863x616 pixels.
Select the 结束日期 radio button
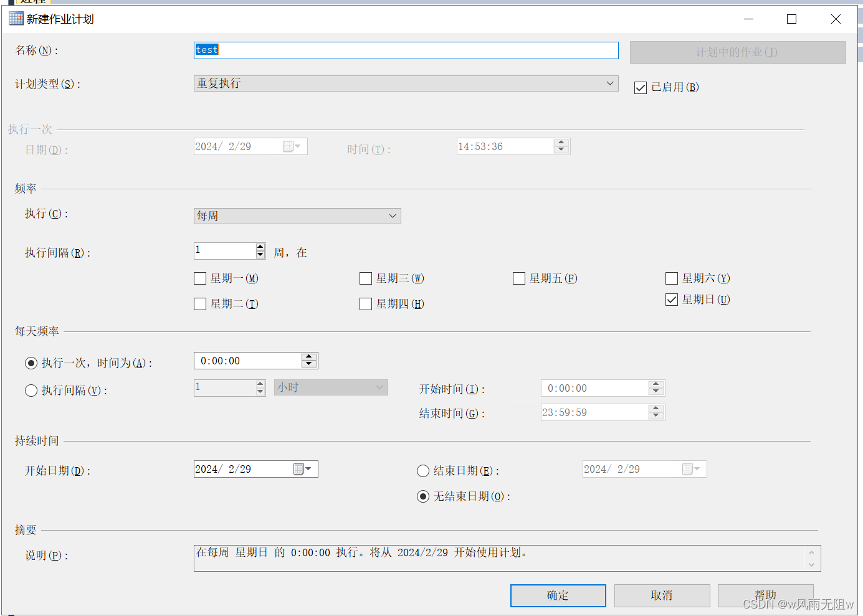point(423,471)
